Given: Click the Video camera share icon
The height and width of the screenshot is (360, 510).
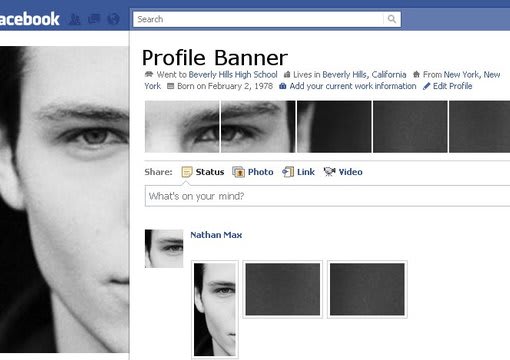Looking at the screenshot, I should (x=329, y=172).
